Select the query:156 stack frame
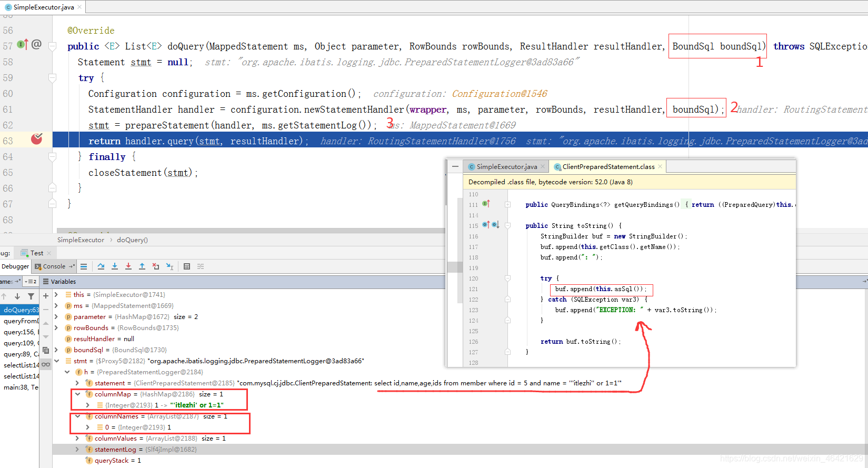This screenshot has width=868, height=468. pos(19,332)
